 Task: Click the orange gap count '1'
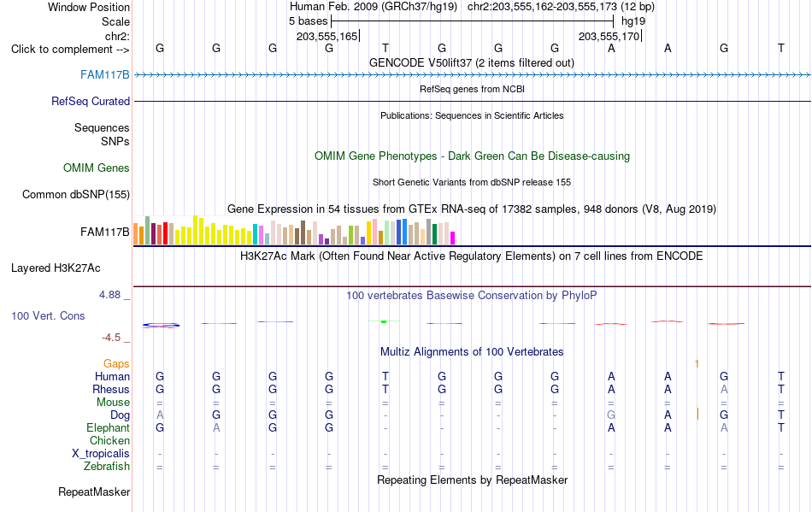click(x=697, y=364)
